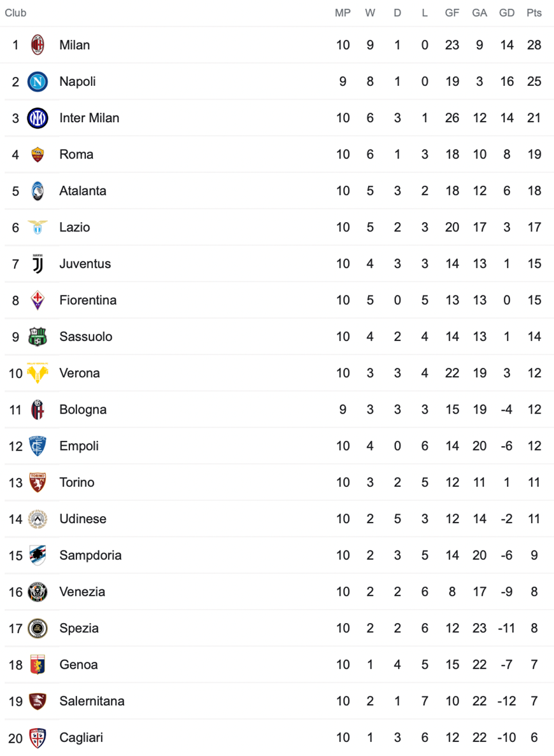
Task: Select the Inter Milan crest
Action: [38, 118]
